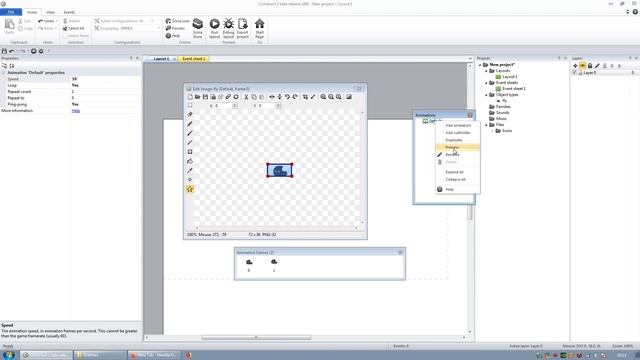Screen dimensions: 640x360
Task: Select the Fill bucket tool
Action: 190,161
